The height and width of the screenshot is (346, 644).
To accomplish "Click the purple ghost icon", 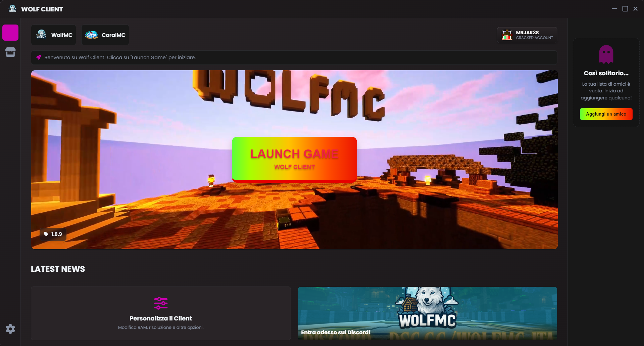I will tap(606, 54).
